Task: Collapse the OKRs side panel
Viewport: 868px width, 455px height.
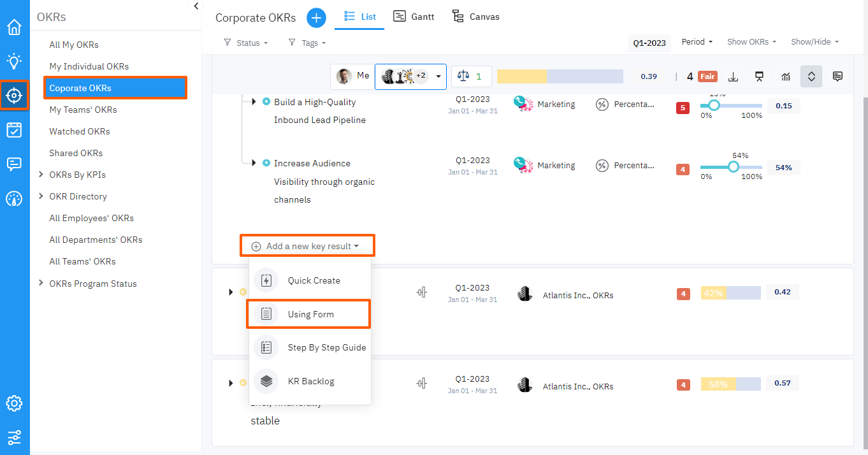Action: point(196,6)
